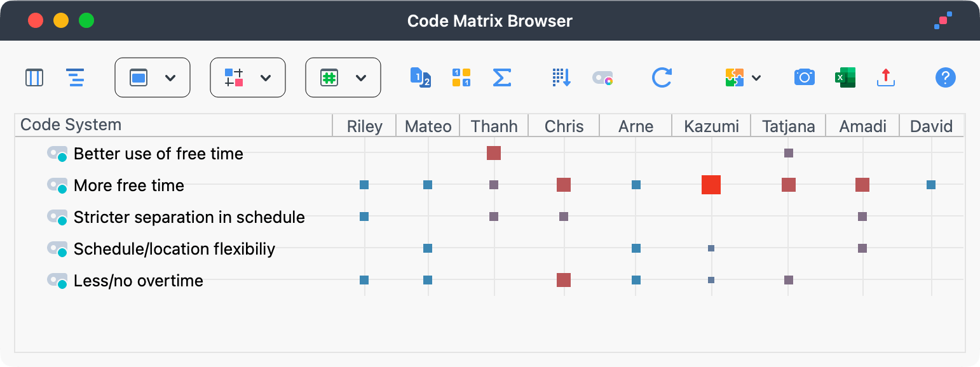The width and height of the screenshot is (980, 367).
Task: Click the squares symbol display button
Action: (x=234, y=77)
